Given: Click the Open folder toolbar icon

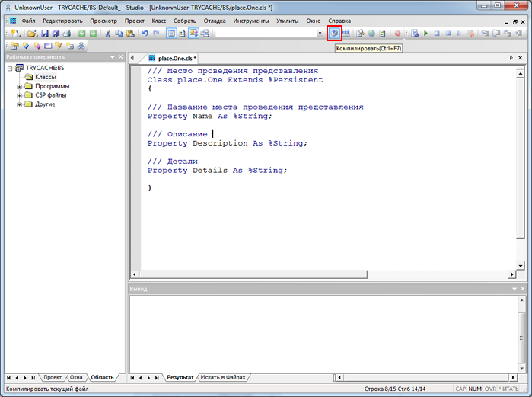Looking at the screenshot, I should point(32,34).
